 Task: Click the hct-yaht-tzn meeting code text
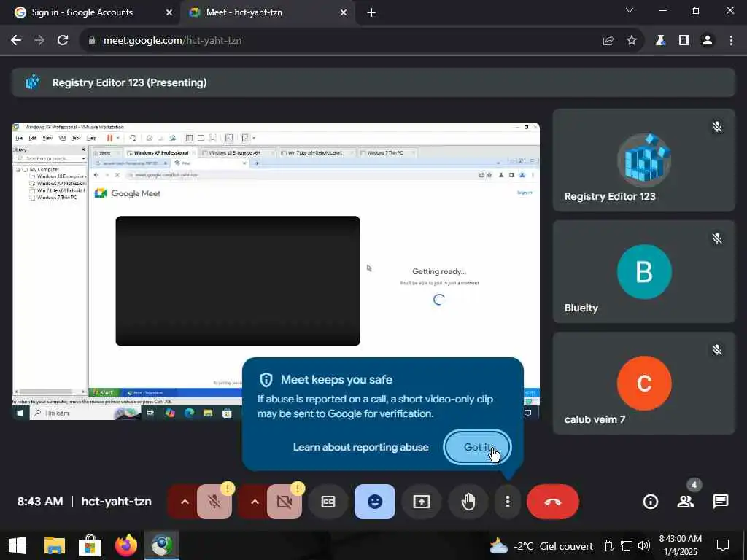tap(116, 502)
